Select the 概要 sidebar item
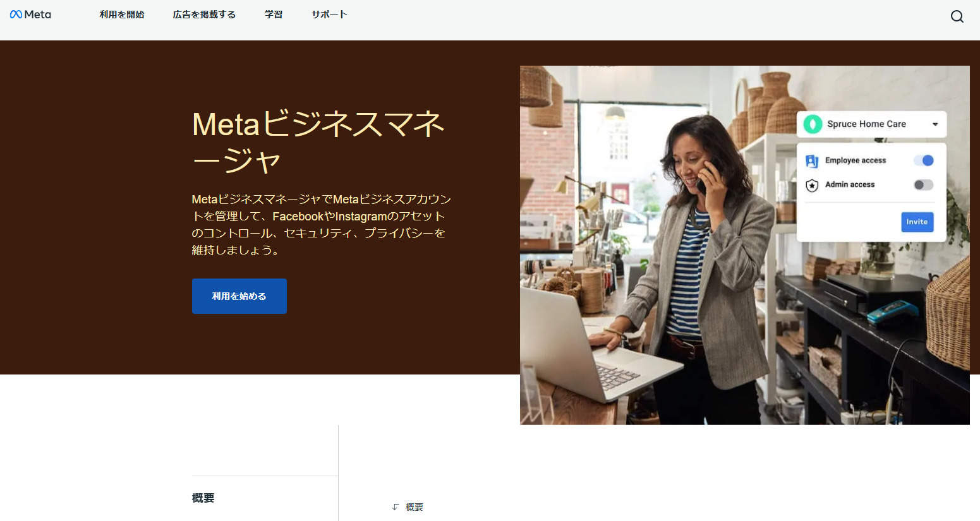Viewport: 980px width, 521px height. (x=203, y=498)
